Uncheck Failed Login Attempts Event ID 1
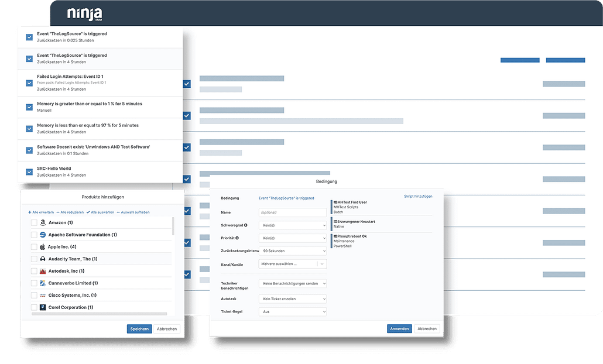This screenshot has height=364, width=603. pos(29,83)
